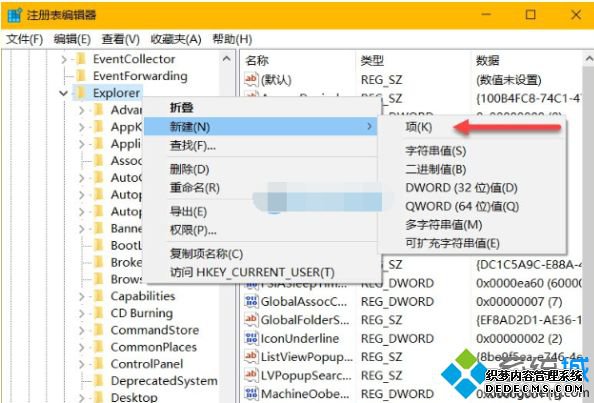
Task: Select the Capabilities key label
Action: click(143, 296)
